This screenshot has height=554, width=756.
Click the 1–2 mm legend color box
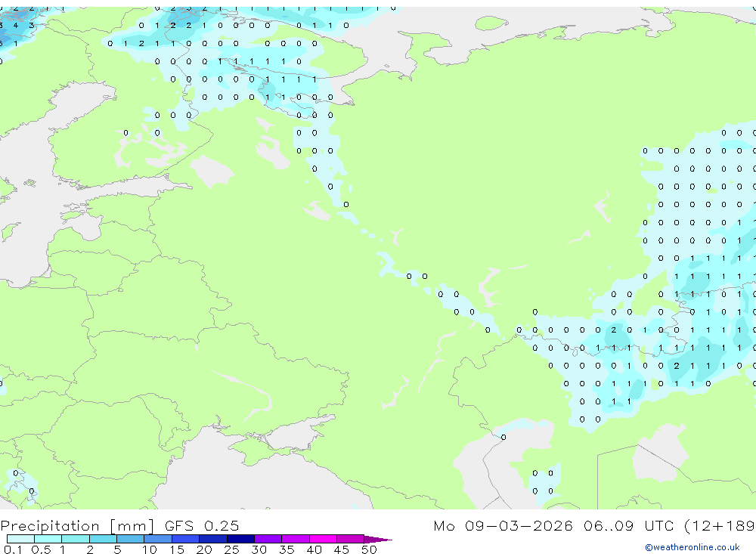click(75, 539)
